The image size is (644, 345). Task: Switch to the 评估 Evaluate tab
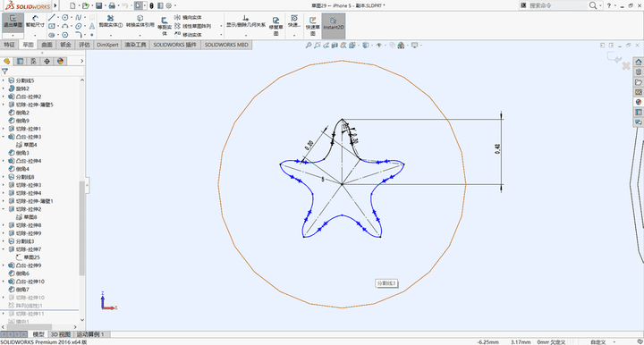85,45
